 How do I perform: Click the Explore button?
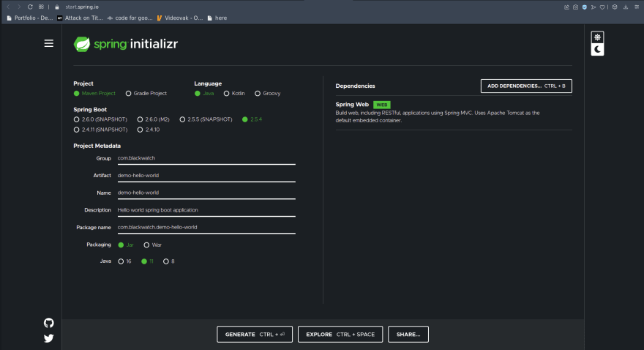pyautogui.click(x=340, y=335)
